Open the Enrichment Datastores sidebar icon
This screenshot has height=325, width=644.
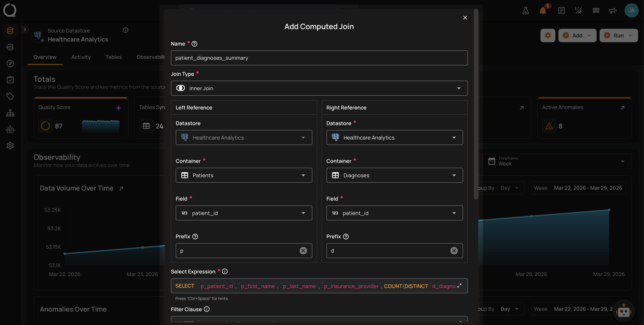coord(10,47)
